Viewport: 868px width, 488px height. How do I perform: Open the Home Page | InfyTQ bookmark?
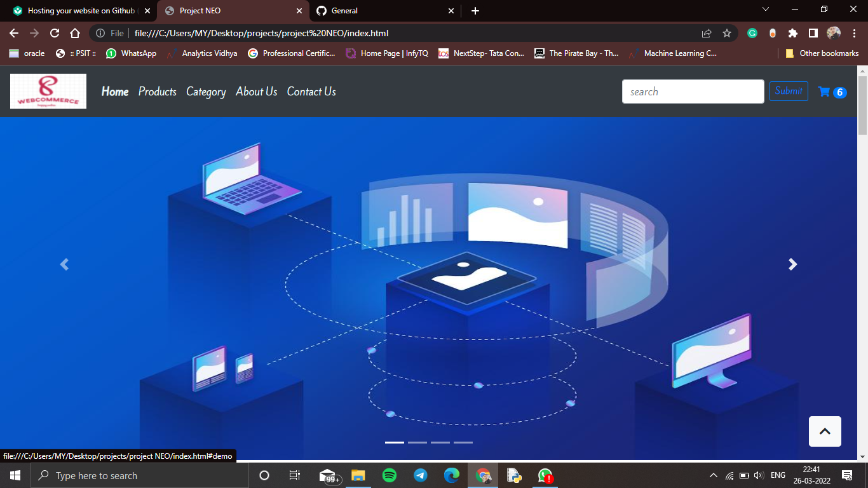tap(387, 53)
